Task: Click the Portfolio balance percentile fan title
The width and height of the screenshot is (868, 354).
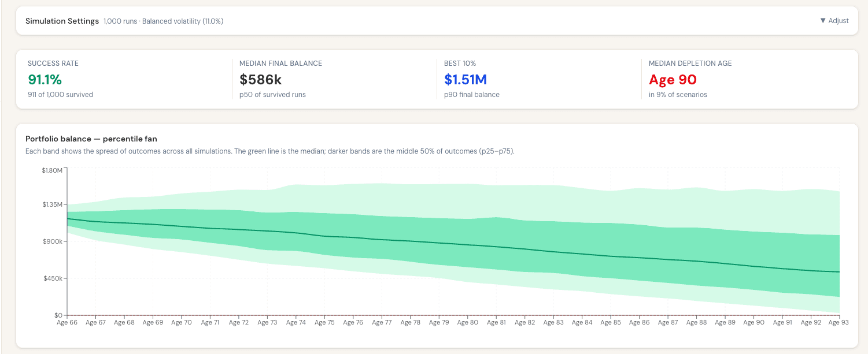Action: coord(91,139)
